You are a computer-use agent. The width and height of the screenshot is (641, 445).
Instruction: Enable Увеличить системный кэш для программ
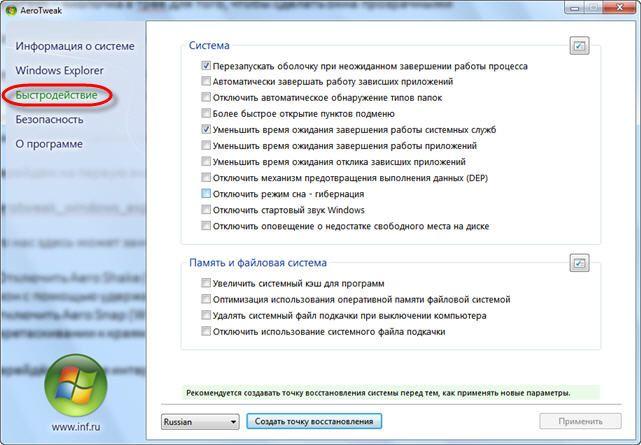tap(206, 283)
